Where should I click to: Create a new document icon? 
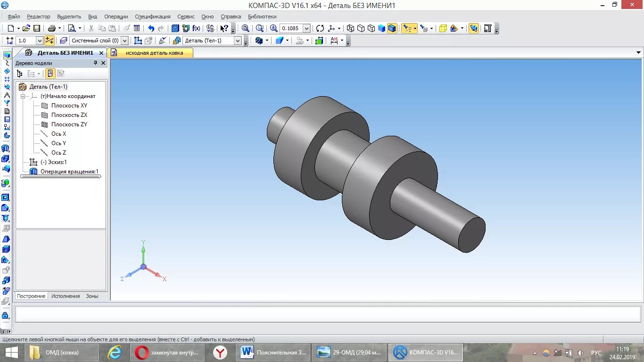[x=10, y=28]
